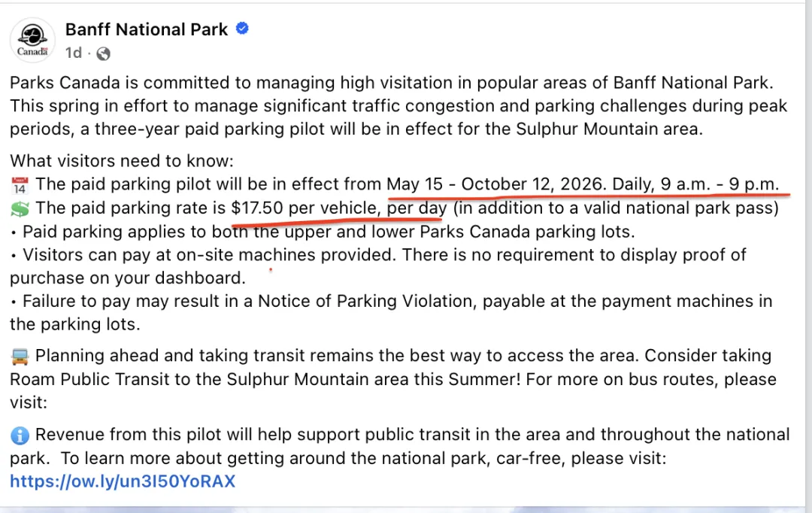Click the Sulphur Mountain area text in first paragraph
The image size is (812, 513).
pos(609,129)
